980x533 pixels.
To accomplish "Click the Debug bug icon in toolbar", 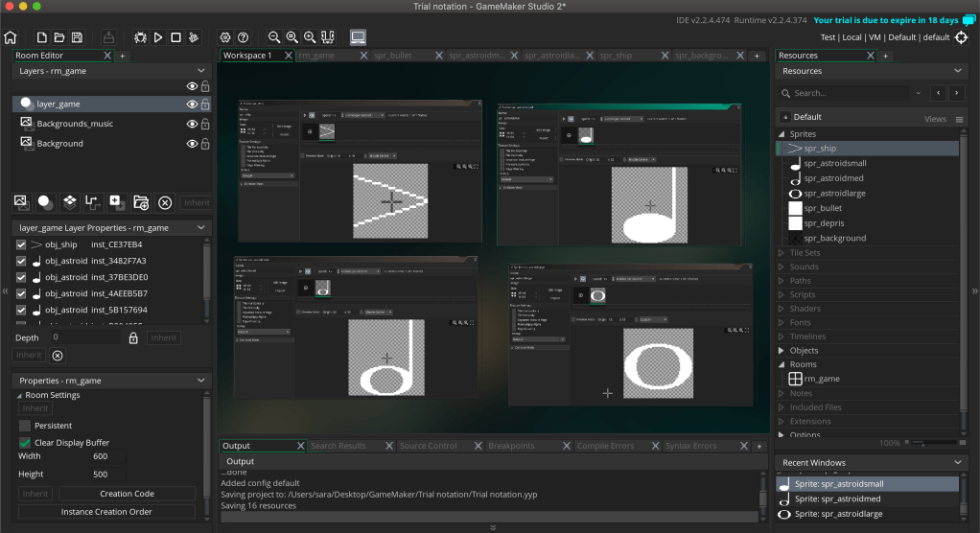I will click(141, 37).
